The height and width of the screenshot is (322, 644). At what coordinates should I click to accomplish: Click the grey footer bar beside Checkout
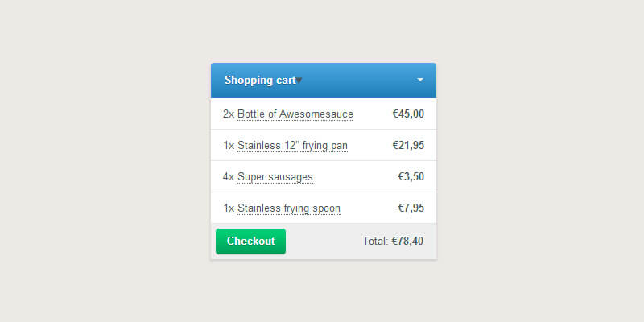pyautogui.click(x=322, y=242)
